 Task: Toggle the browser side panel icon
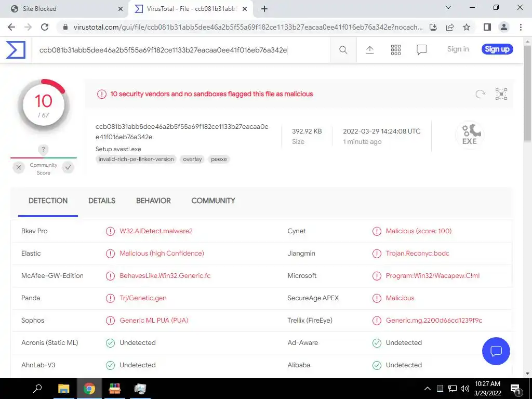(x=487, y=27)
